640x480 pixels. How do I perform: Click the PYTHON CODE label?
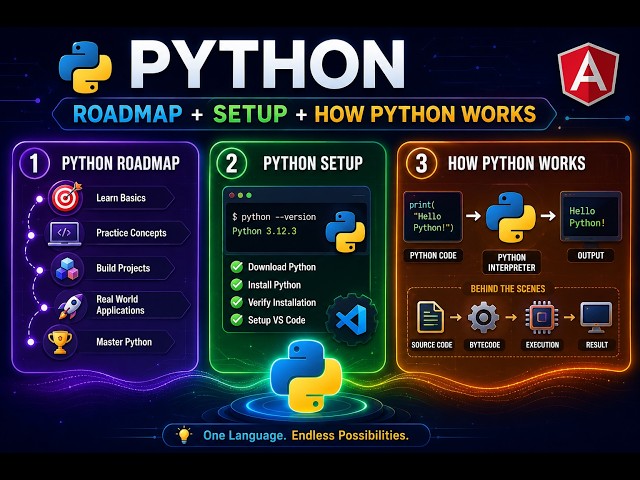pyautogui.click(x=433, y=256)
